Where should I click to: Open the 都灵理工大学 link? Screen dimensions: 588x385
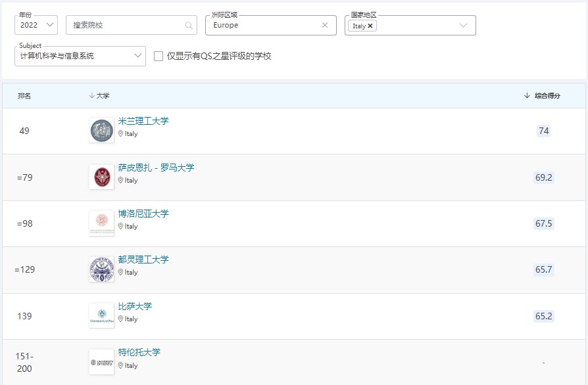[143, 260]
